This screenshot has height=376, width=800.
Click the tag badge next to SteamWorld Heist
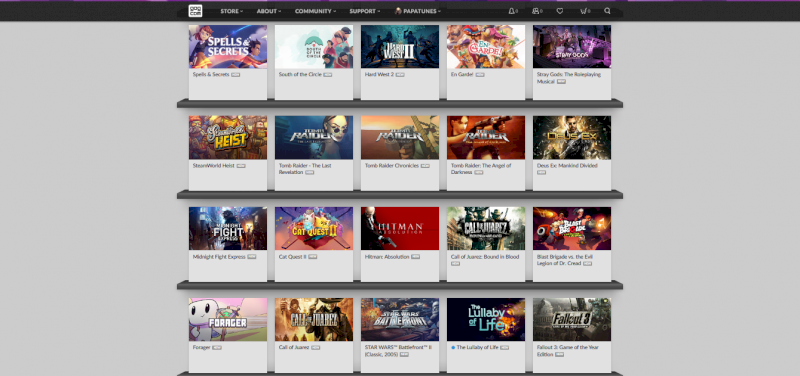coord(241,166)
